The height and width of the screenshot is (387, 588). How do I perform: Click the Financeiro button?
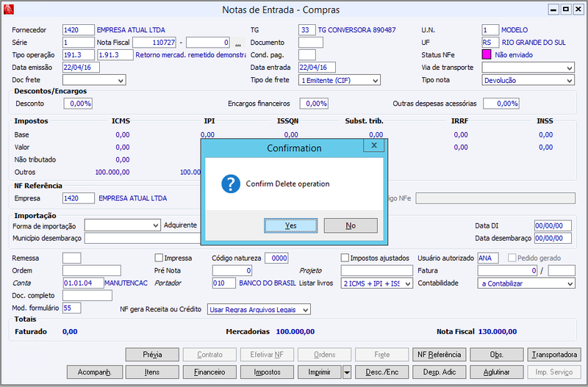click(x=209, y=372)
